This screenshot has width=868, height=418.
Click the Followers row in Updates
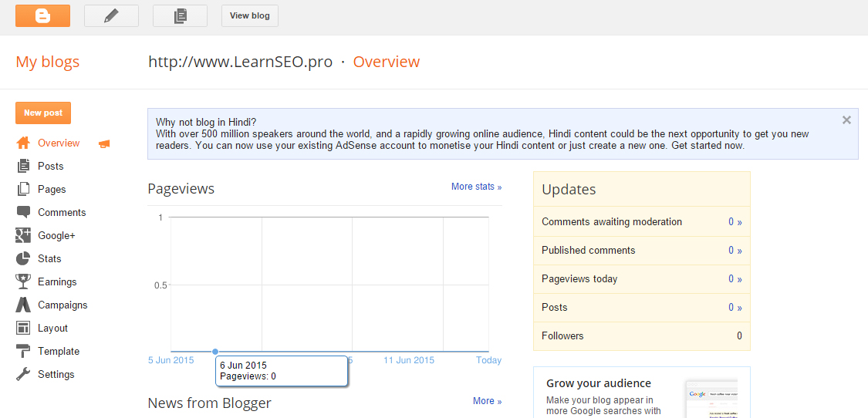pos(642,336)
